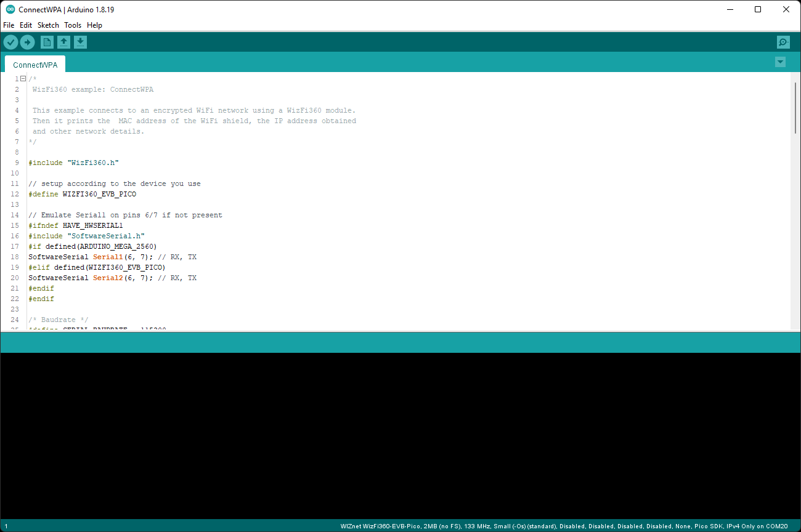This screenshot has height=532, width=801.
Task: Open the Edit menu
Action: point(26,25)
